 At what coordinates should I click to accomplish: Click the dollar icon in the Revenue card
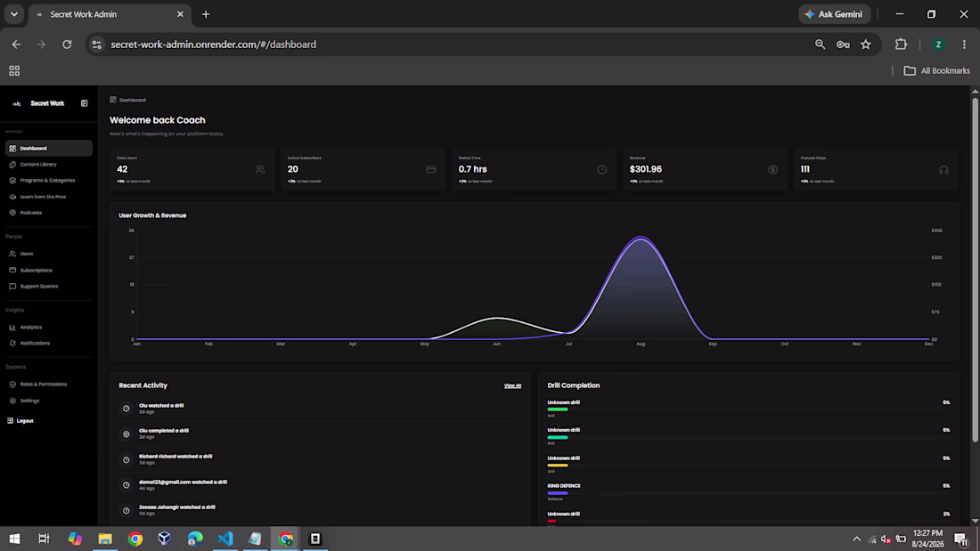(773, 169)
